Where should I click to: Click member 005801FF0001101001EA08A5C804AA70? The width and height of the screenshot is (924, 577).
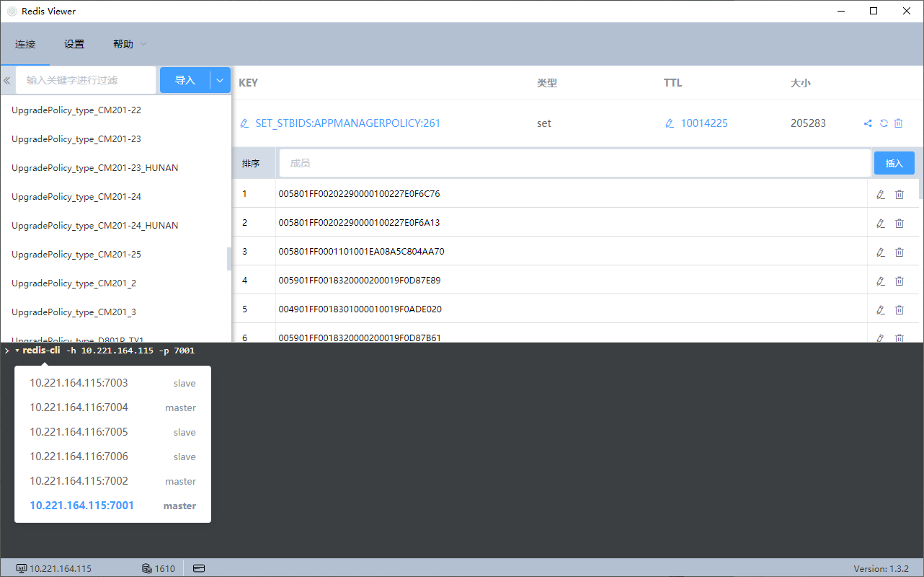361,252
